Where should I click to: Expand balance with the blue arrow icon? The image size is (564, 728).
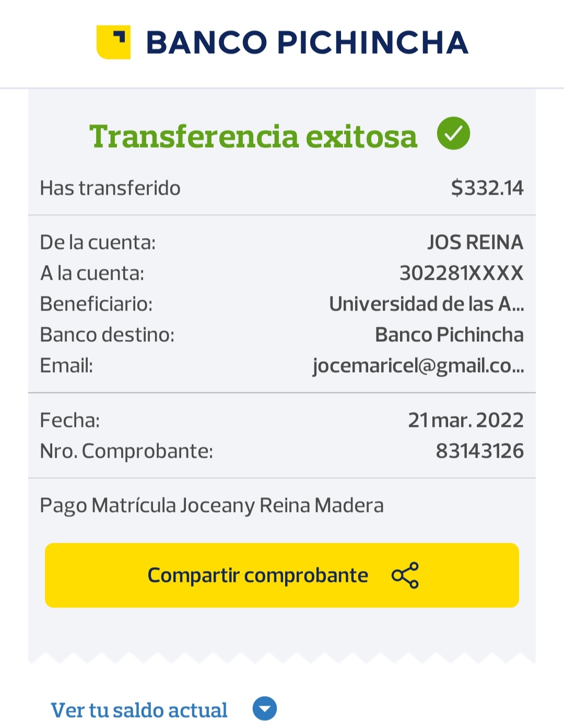pyautogui.click(x=265, y=709)
